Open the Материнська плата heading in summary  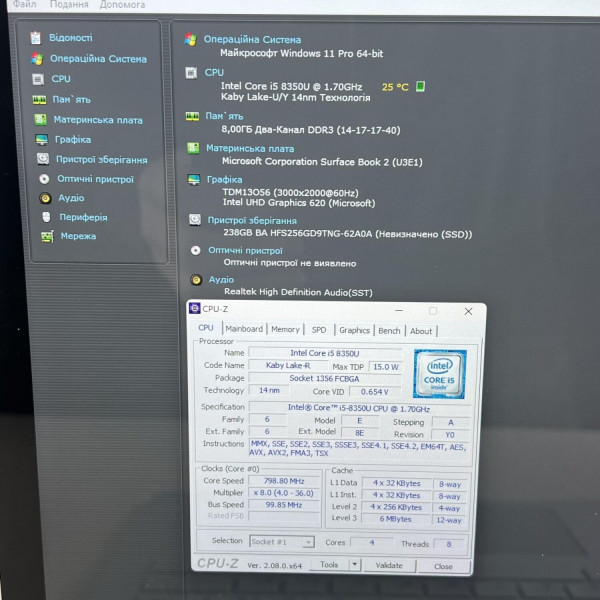[x=250, y=148]
